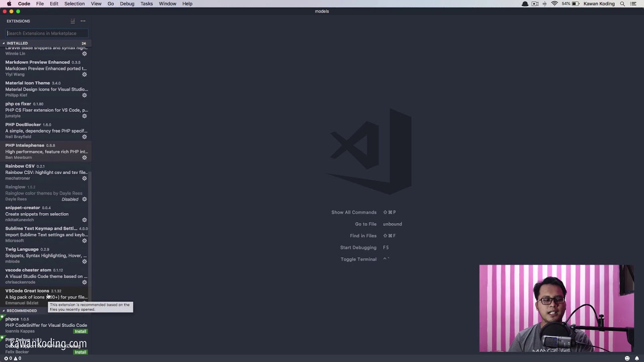The width and height of the screenshot is (644, 362).
Task: Open gear menu for Rainbow CSV
Action: click(85, 178)
